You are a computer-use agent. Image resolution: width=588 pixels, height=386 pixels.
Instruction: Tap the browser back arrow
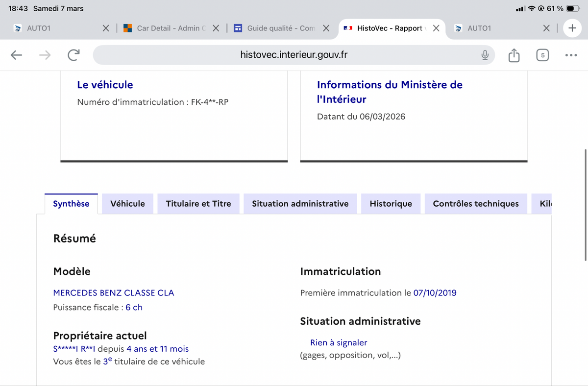point(17,55)
